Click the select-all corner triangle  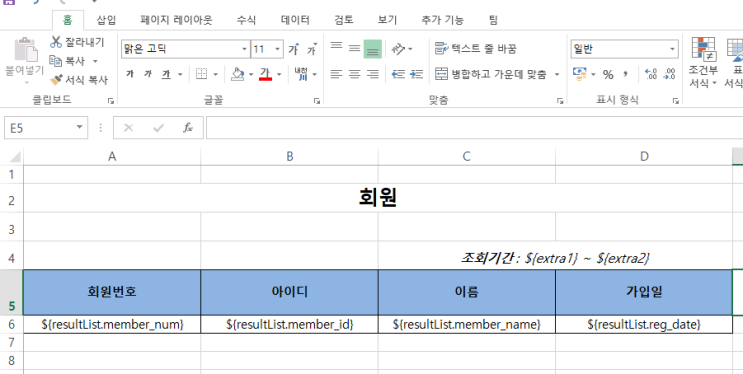click(14, 156)
